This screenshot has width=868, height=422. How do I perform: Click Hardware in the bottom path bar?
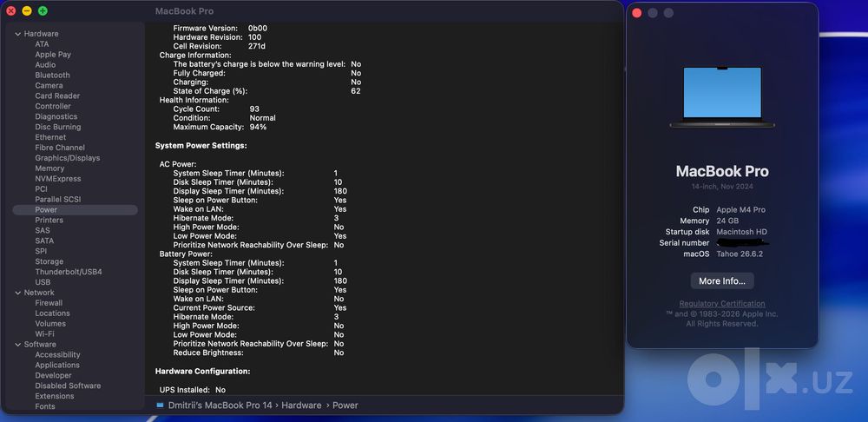click(301, 406)
